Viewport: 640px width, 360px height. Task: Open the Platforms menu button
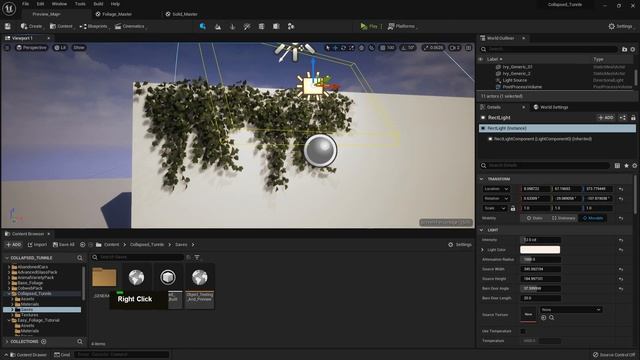[402, 26]
